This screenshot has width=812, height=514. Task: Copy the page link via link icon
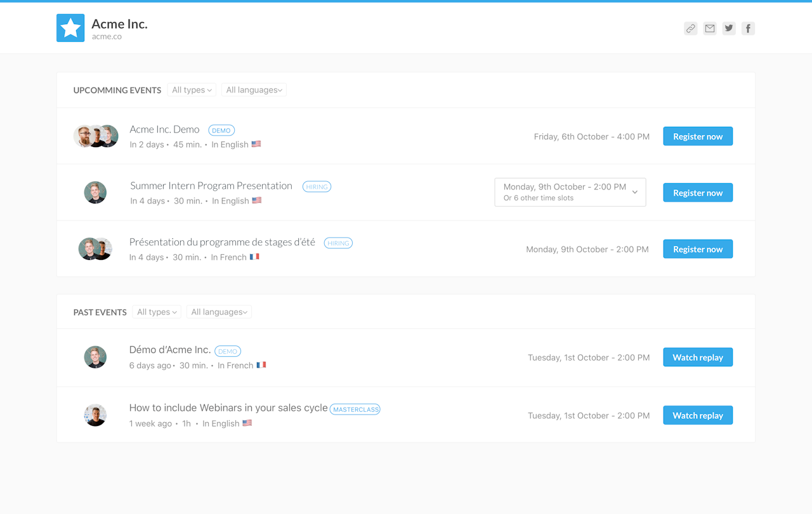690,29
